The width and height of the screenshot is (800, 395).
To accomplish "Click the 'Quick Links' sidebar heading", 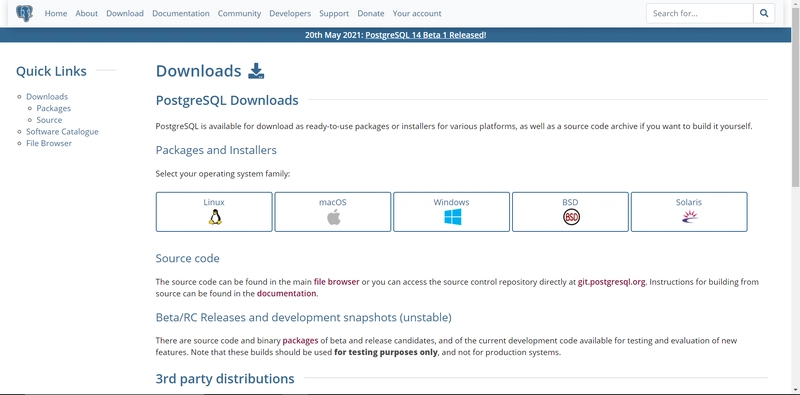I will (x=51, y=71).
